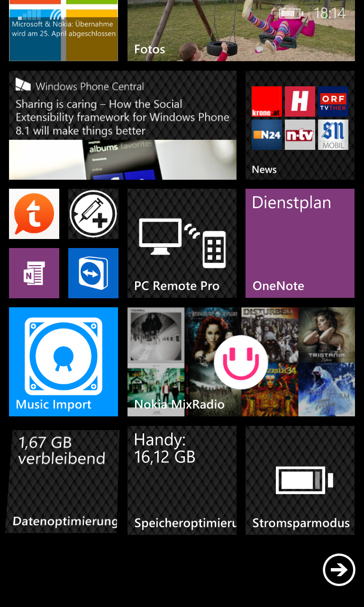
Task: Open the n-tv news icon
Action: click(300, 135)
